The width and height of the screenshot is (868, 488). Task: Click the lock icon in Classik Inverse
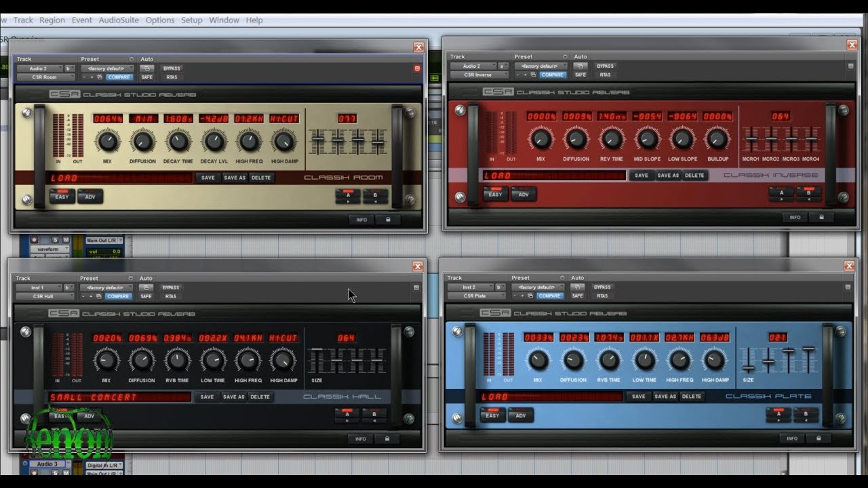(821, 218)
